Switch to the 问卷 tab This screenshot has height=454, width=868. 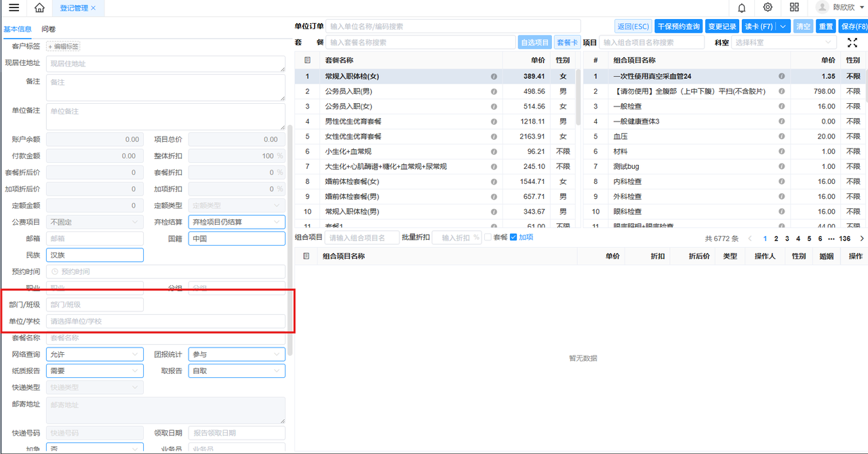49,29
